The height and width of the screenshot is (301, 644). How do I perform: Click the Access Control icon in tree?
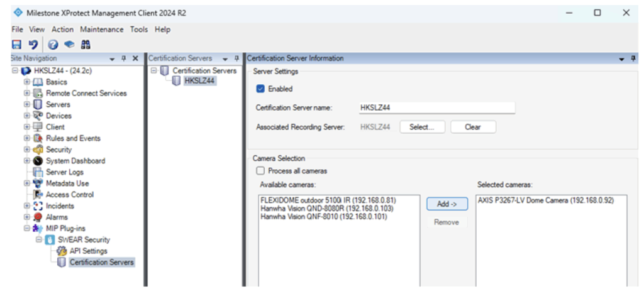tap(38, 195)
